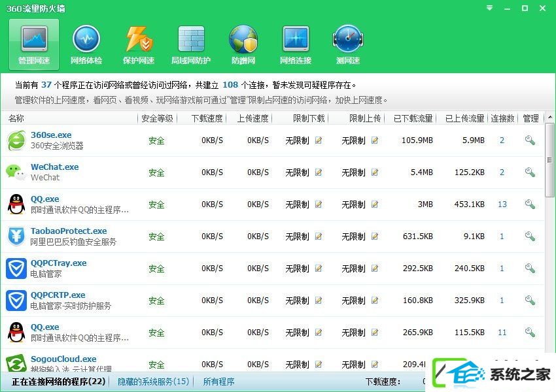Sort by 名称 column header
Image resolution: width=556 pixels, height=392 pixels.
tap(16, 118)
